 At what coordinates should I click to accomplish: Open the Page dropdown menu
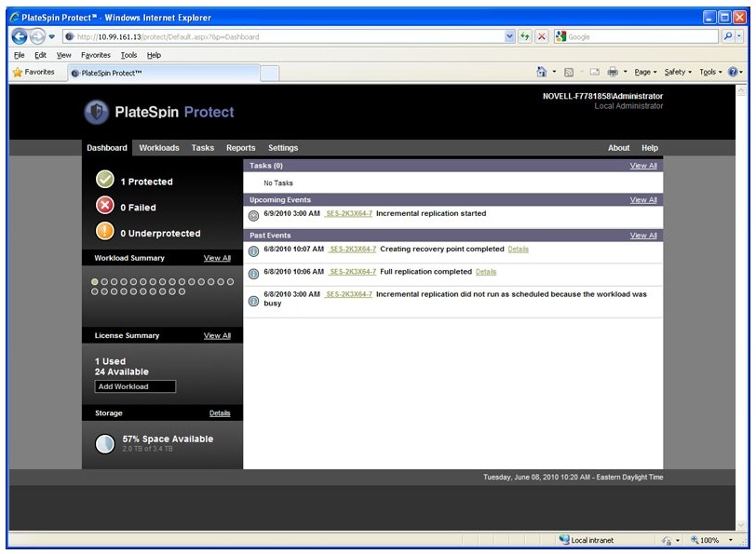click(645, 72)
